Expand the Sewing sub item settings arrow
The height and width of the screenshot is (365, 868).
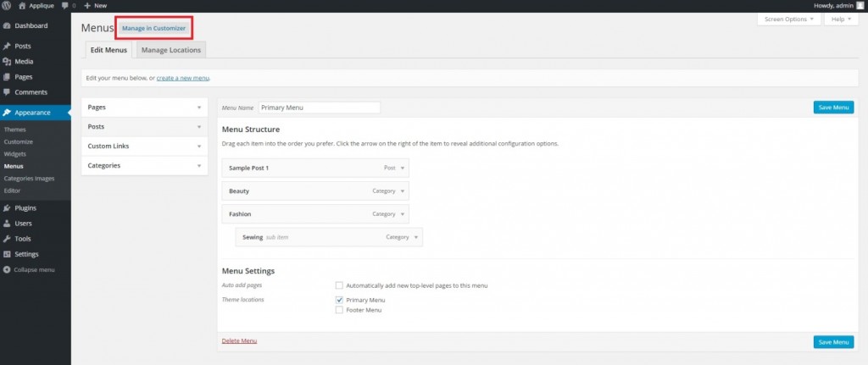(x=416, y=237)
